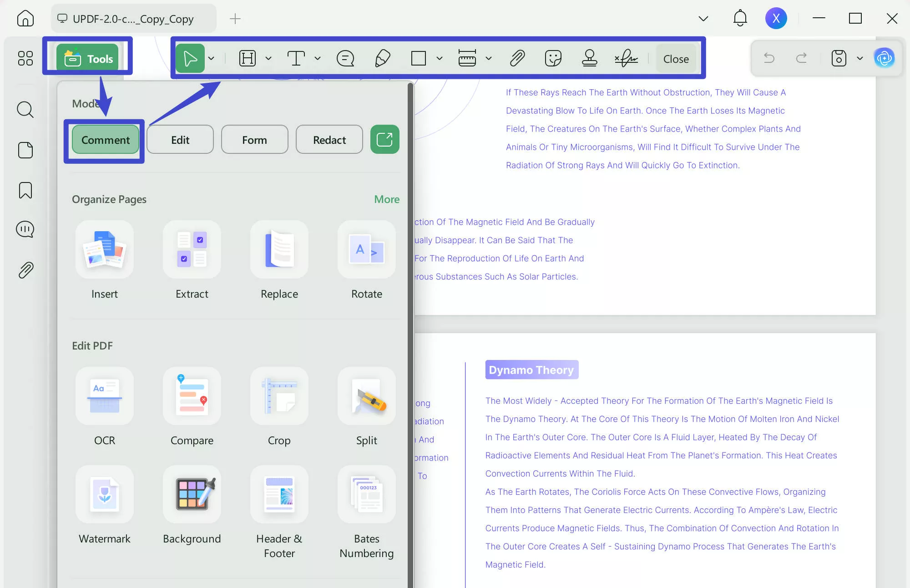Select the Stamp tool
Image resolution: width=910 pixels, height=588 pixels.
[x=589, y=58]
